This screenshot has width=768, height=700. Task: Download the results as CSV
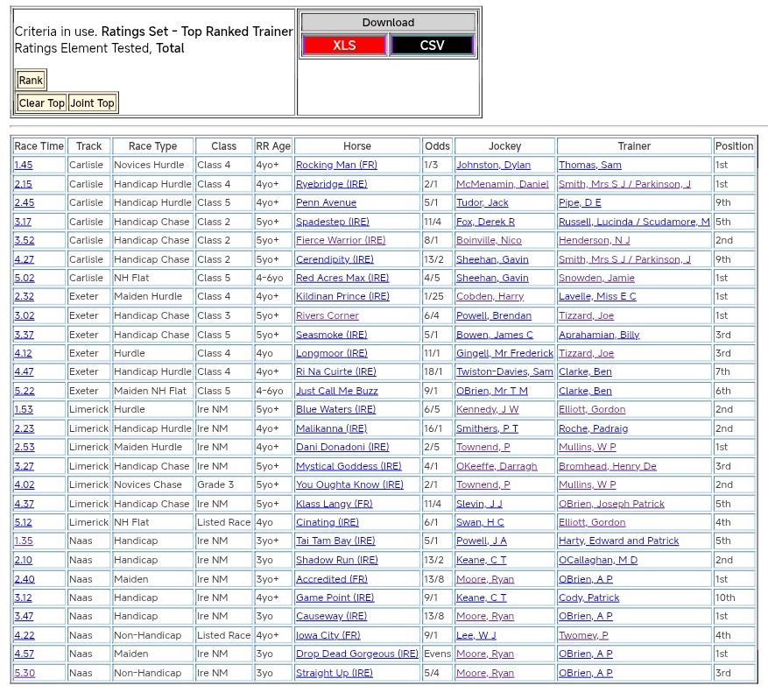[432, 46]
